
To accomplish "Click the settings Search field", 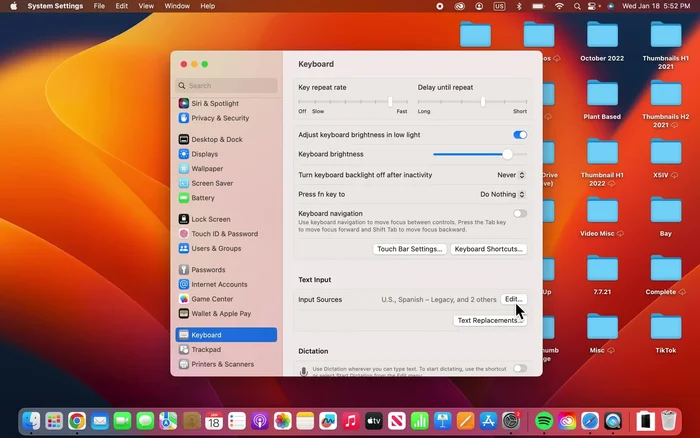I will 228,86.
